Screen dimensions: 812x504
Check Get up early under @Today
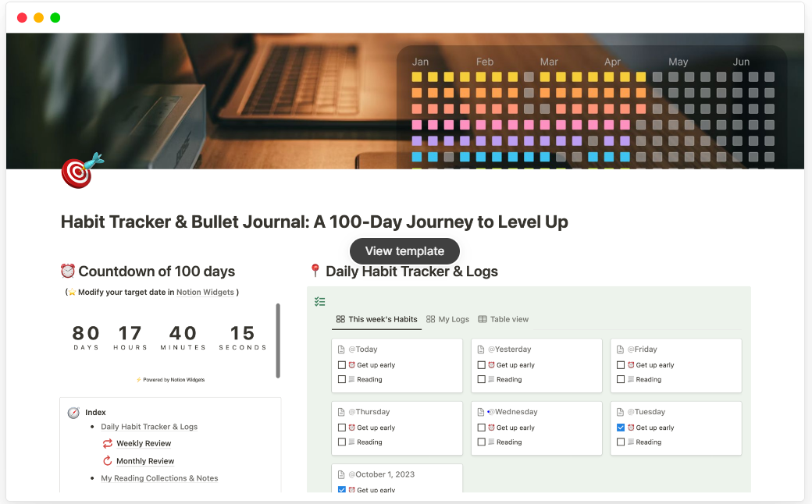pos(341,364)
